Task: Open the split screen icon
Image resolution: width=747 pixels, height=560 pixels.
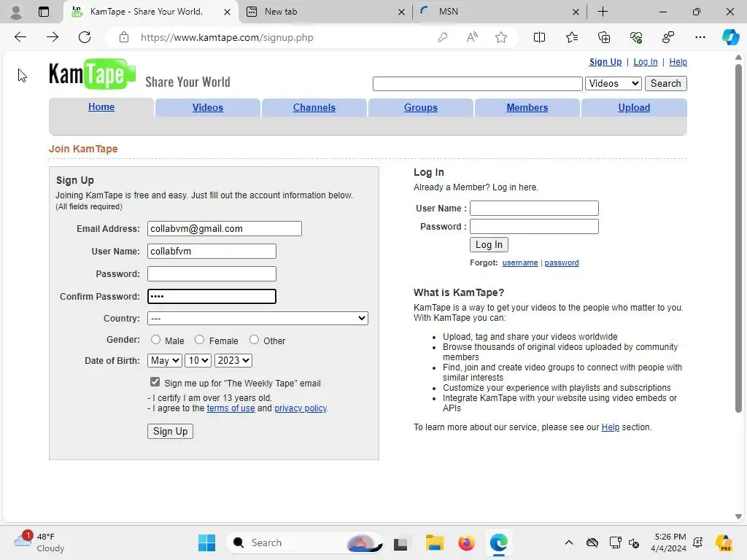Action: pos(539,37)
